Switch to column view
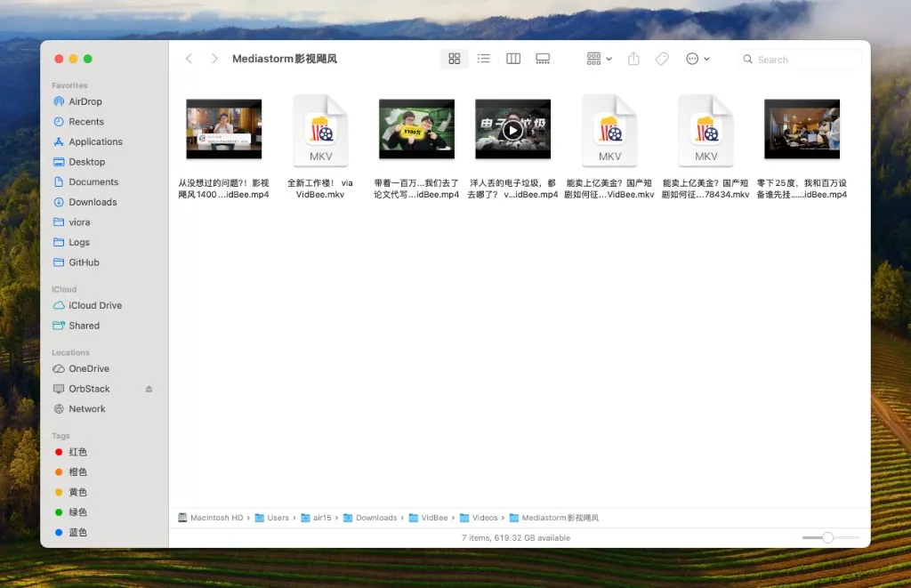This screenshot has height=588, width=911. click(x=513, y=59)
